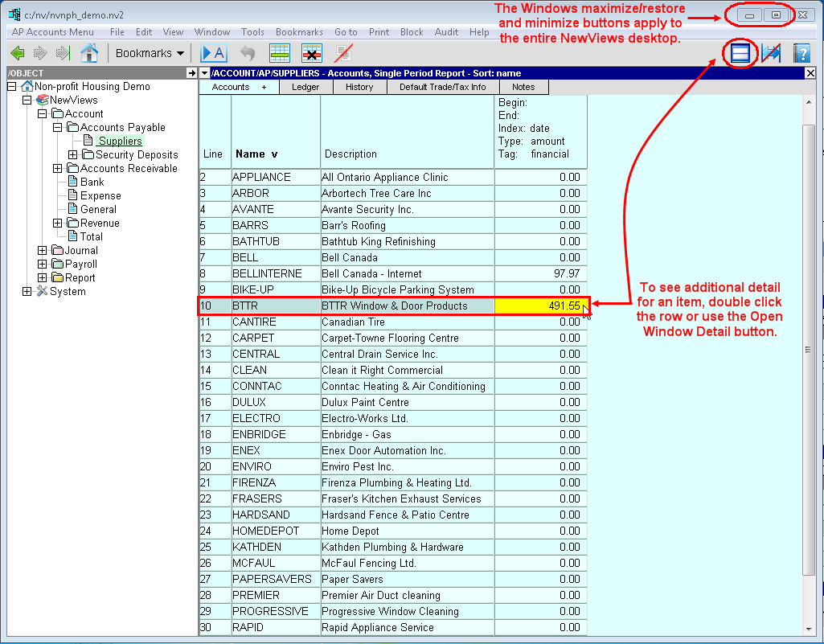Screen dimensions: 824x644
Task: Close the Suppliers window pane with X
Action: pos(810,73)
